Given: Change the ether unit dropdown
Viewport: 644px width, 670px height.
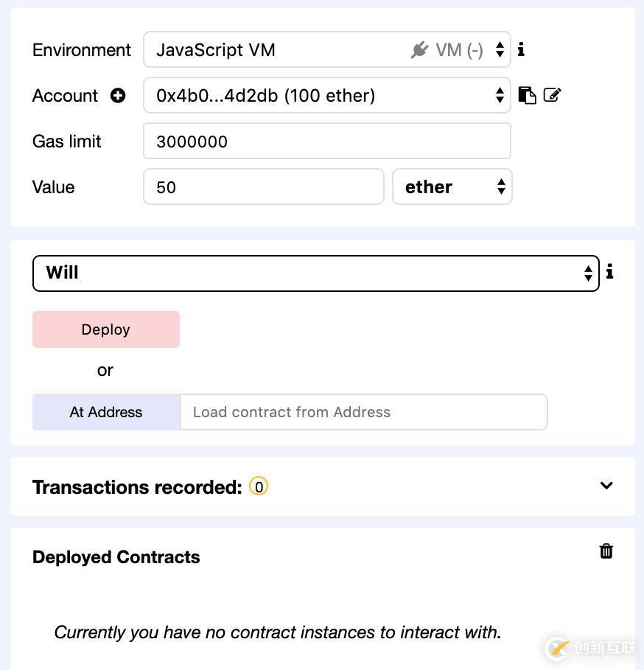Looking at the screenshot, I should pos(452,187).
